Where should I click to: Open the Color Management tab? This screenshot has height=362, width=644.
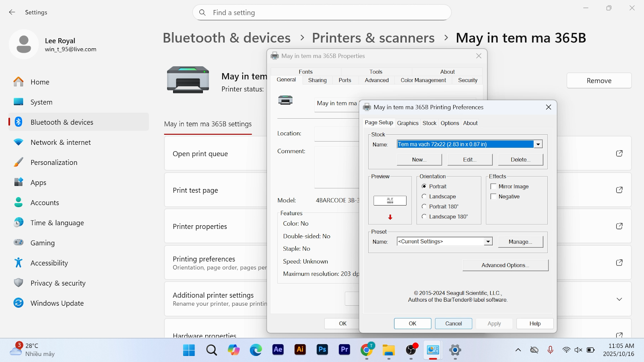pos(423,80)
